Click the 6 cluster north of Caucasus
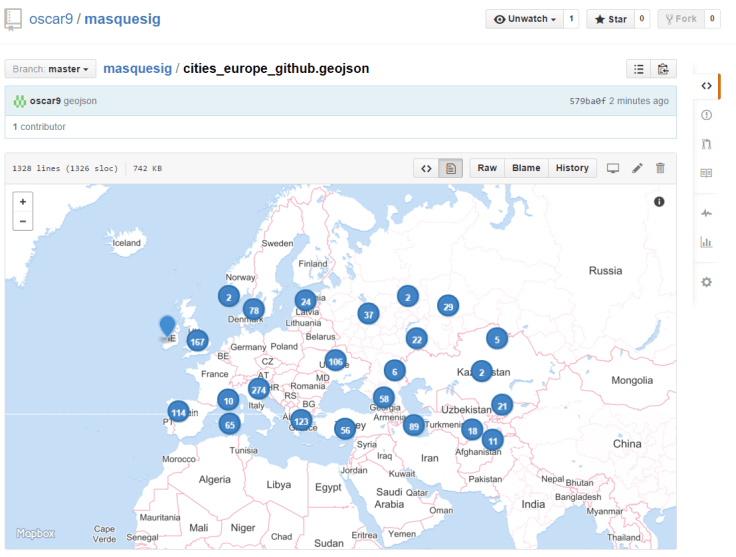The width and height of the screenshot is (736, 557). (395, 371)
